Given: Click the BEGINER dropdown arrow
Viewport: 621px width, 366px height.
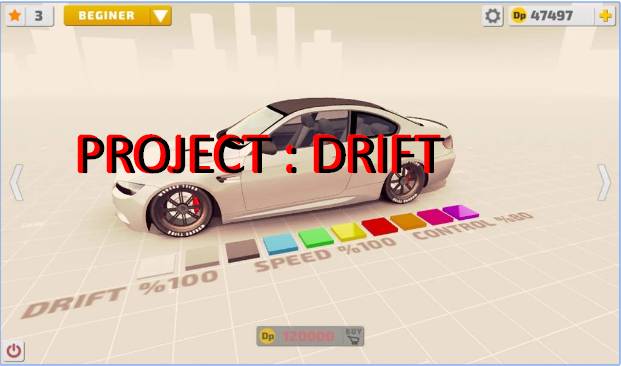Looking at the screenshot, I should [161, 16].
